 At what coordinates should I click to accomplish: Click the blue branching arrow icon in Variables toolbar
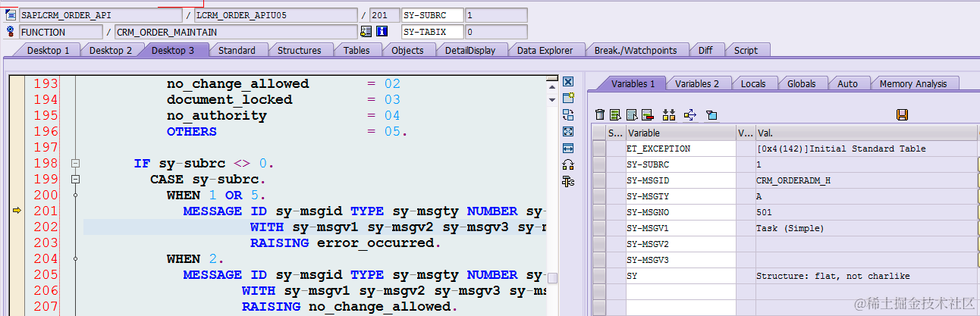click(690, 114)
